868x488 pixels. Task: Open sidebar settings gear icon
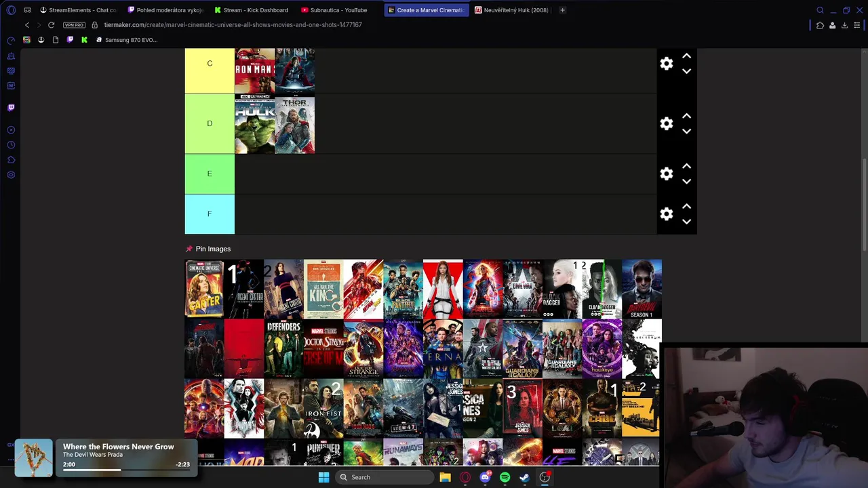point(11,175)
